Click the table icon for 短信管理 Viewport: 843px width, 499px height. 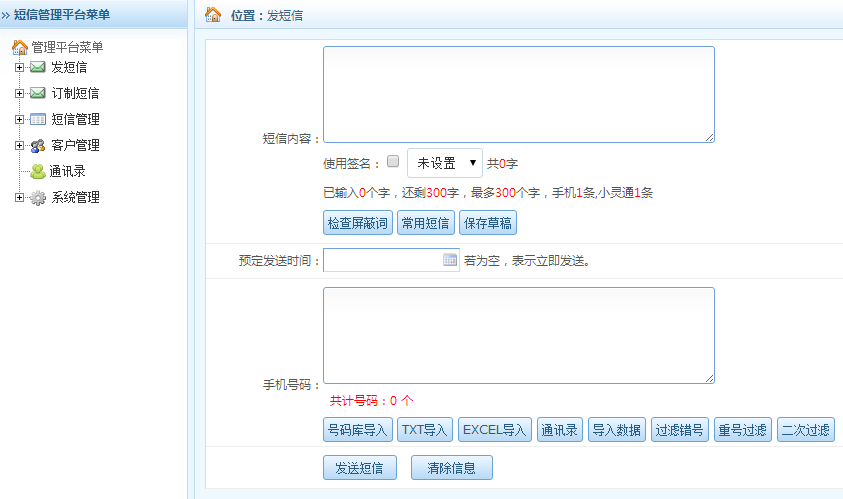[38, 119]
